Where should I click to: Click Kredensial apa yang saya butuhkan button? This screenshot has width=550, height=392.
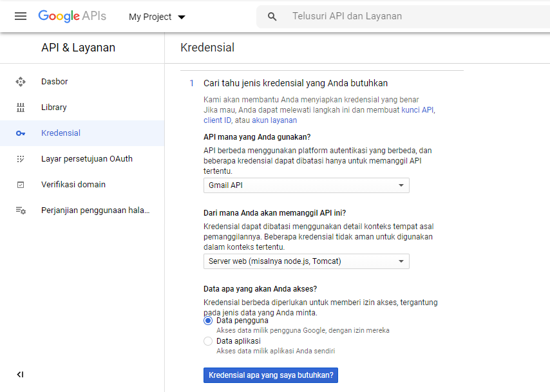point(271,375)
